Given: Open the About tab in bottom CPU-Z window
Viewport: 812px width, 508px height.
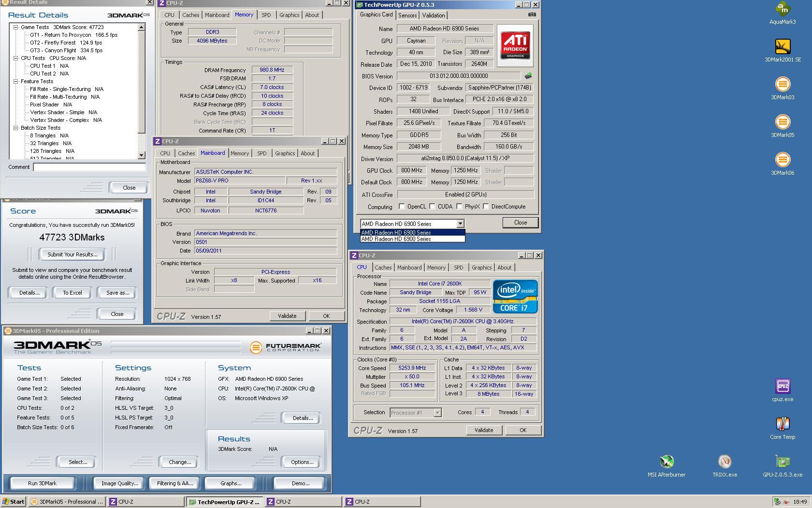Looking at the screenshot, I should 505,268.
